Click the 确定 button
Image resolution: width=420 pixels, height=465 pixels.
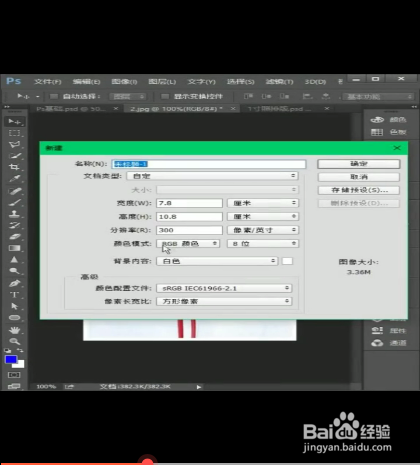pos(359,164)
